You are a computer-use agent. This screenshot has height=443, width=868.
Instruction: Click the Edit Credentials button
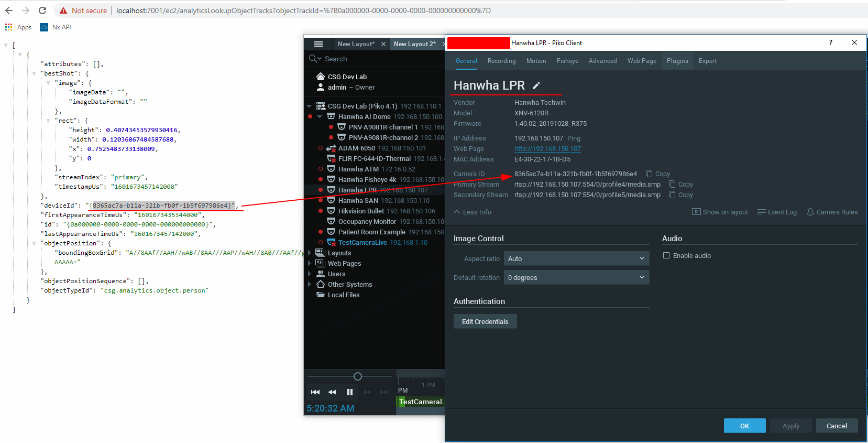tap(485, 321)
